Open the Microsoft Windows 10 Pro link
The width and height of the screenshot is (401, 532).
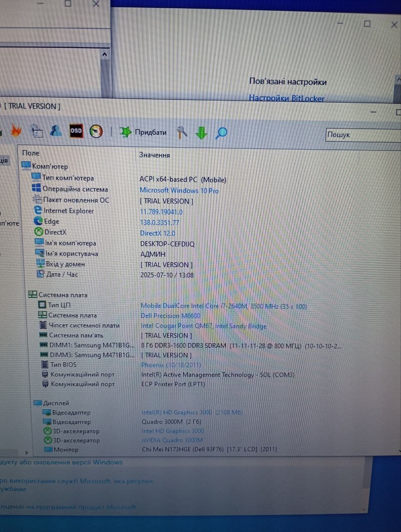[x=179, y=190]
